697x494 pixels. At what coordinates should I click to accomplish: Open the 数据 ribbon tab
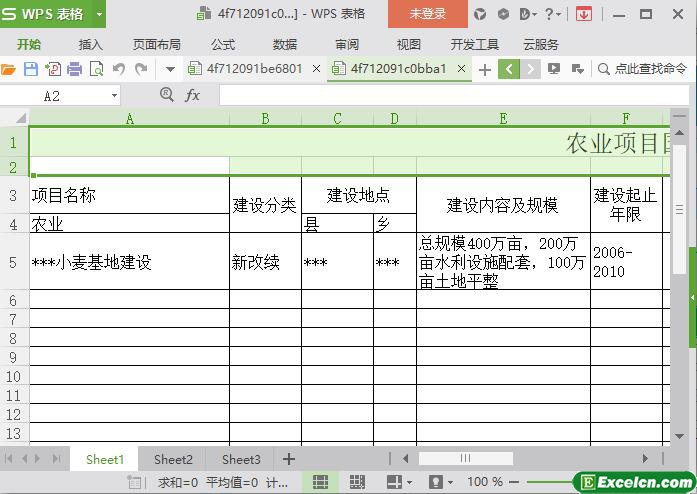(x=285, y=44)
